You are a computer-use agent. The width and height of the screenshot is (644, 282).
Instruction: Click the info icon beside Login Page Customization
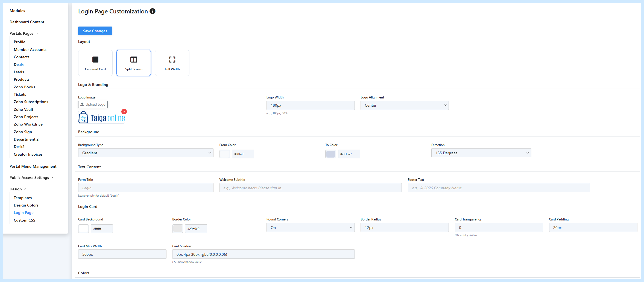point(153,11)
